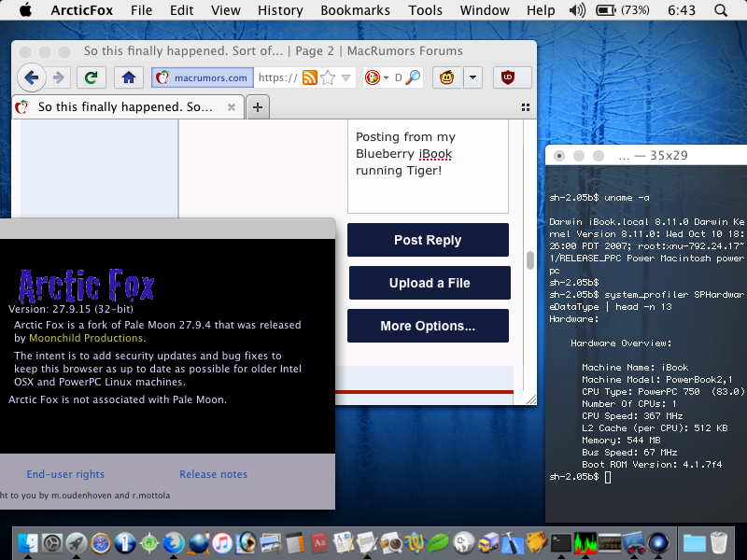Open the Bookmarks menu

pyautogui.click(x=356, y=10)
